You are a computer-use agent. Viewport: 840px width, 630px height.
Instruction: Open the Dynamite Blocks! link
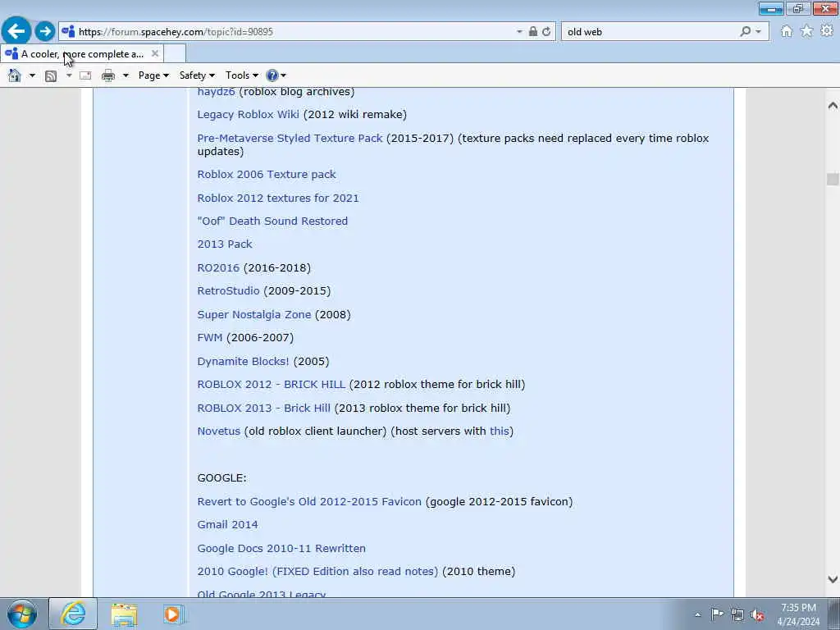243,361
